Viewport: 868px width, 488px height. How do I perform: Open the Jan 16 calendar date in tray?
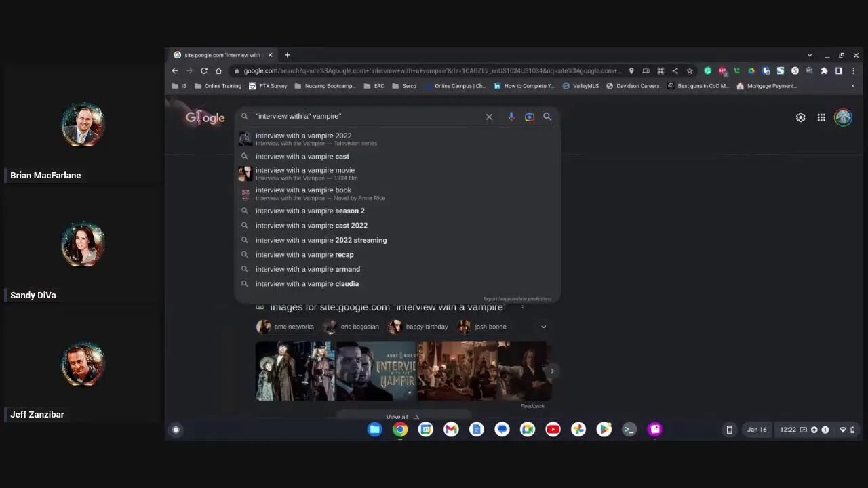757,430
